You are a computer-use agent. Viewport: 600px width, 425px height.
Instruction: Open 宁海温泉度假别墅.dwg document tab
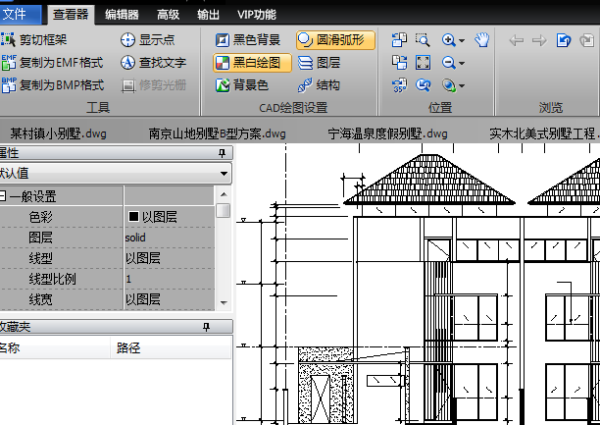click(388, 134)
